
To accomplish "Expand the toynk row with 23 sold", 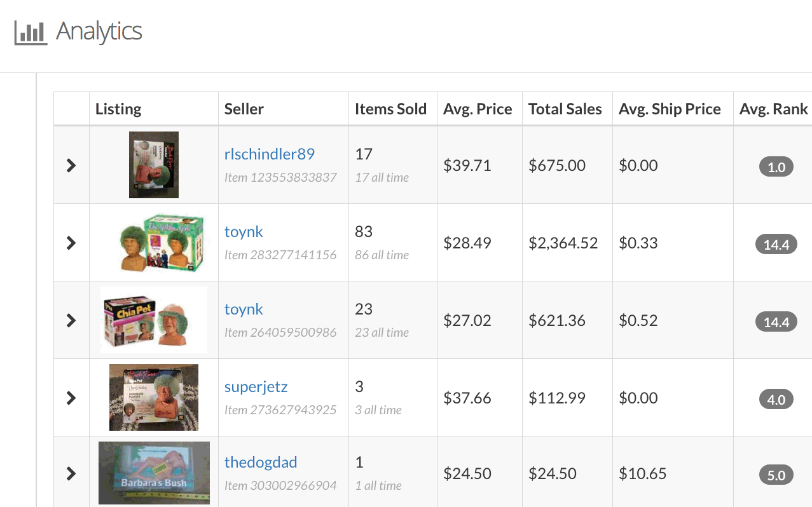I will 71,320.
